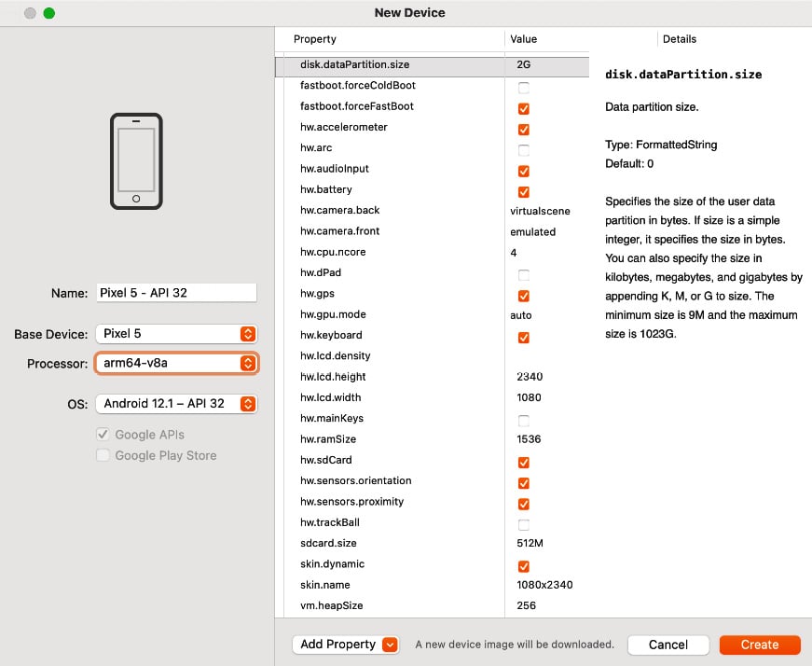Click the skin.name value 1080x2340
Image resolution: width=812 pixels, height=666 pixels.
[544, 585]
